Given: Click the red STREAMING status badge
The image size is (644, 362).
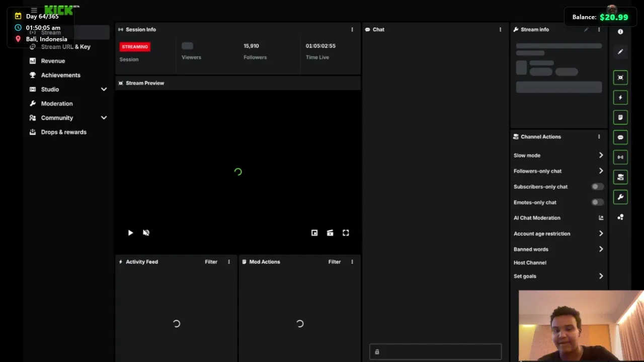Looking at the screenshot, I should (135, 47).
